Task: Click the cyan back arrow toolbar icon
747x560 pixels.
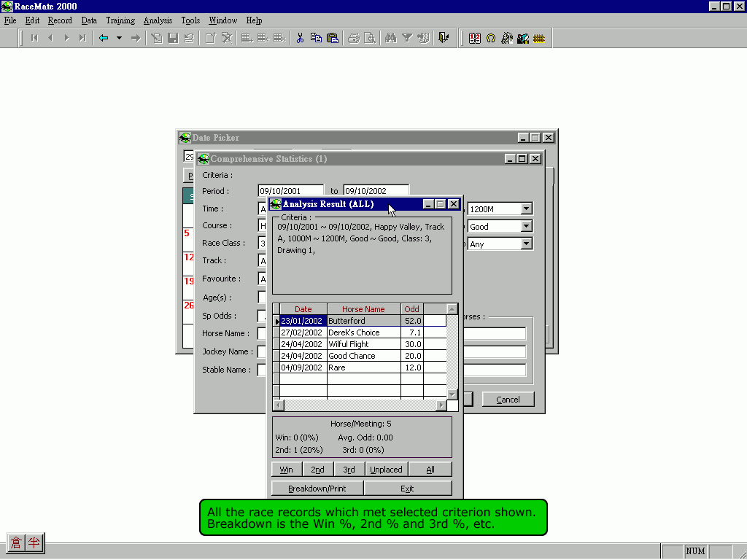Action: tap(104, 38)
